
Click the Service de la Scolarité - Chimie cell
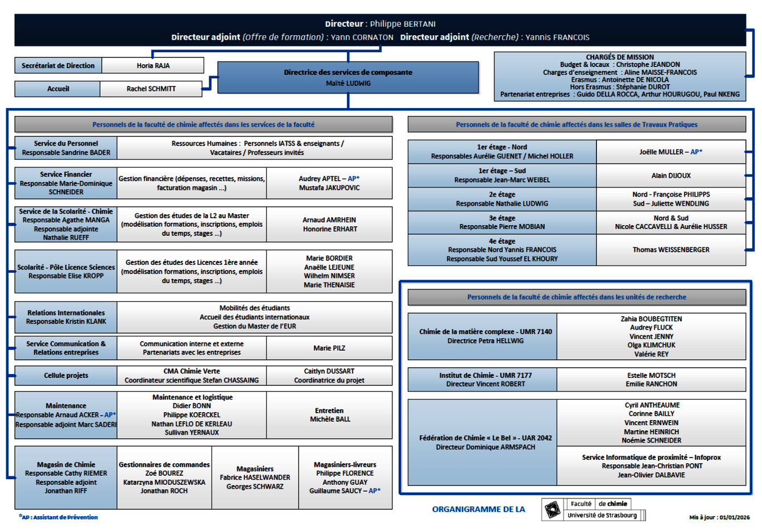tap(66, 225)
